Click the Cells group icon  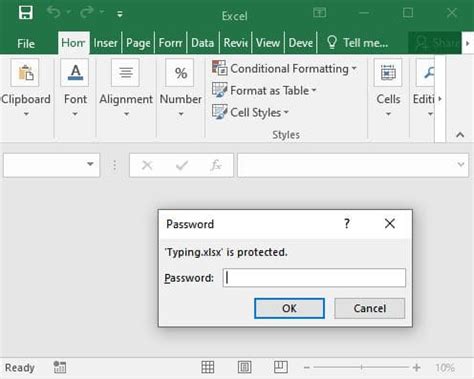tap(388, 73)
